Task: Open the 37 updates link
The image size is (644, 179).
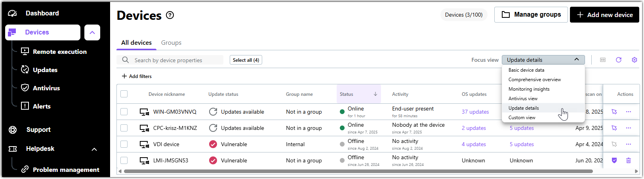Action: (x=475, y=112)
